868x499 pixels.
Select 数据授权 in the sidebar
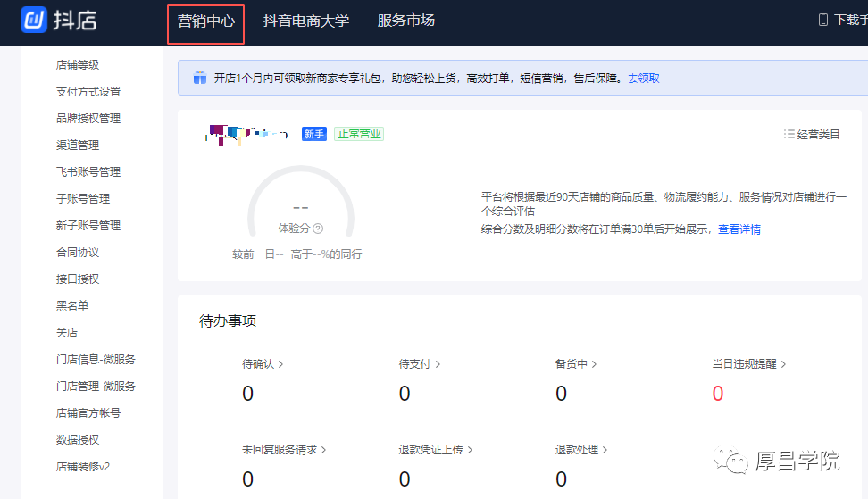click(x=78, y=440)
